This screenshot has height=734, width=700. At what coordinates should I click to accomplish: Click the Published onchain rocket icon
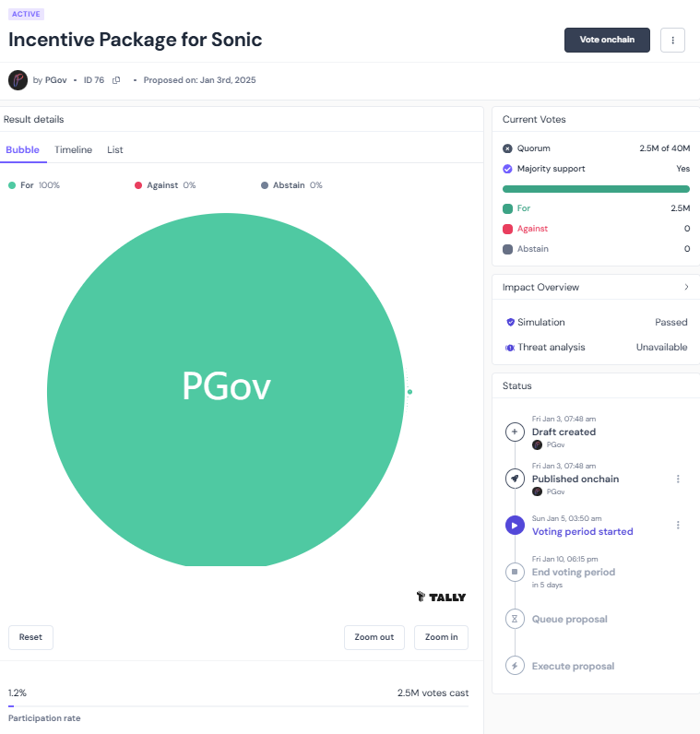[x=515, y=479]
